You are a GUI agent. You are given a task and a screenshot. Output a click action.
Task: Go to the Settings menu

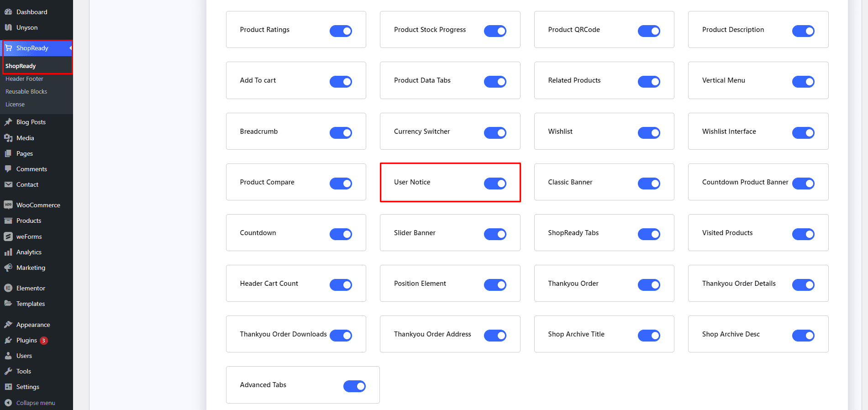pos(27,387)
